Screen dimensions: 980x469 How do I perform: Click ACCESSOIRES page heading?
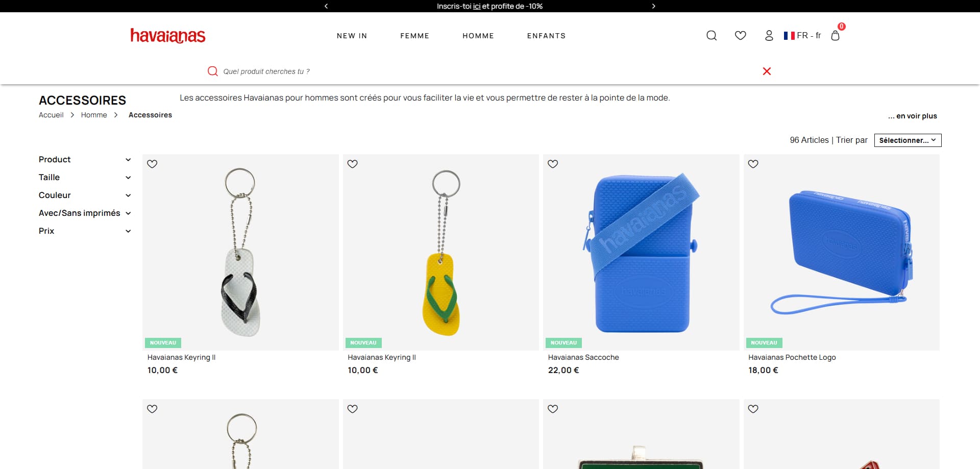click(82, 100)
